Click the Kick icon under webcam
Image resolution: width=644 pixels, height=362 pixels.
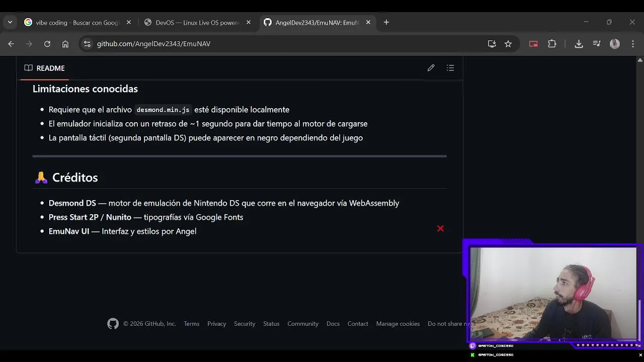pyautogui.click(x=472, y=355)
